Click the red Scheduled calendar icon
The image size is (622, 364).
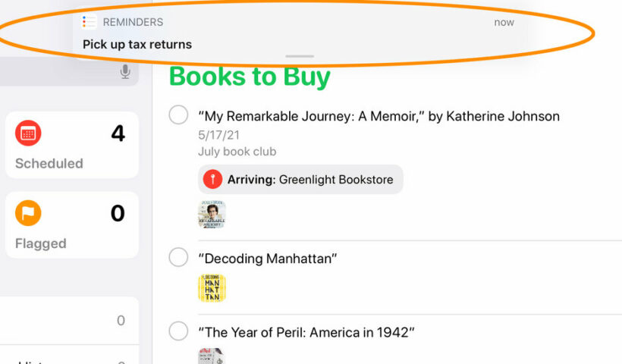[x=28, y=134]
